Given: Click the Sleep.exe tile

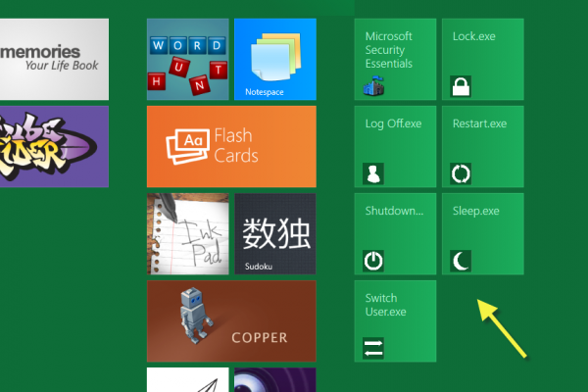Looking at the screenshot, I should point(483,234).
